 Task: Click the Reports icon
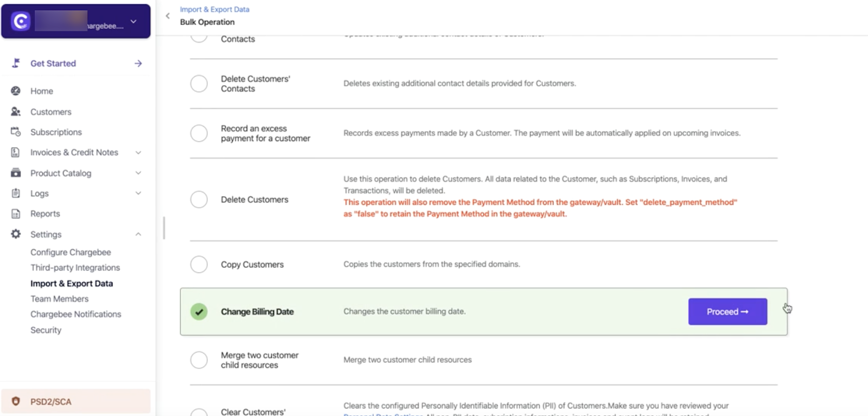(16, 213)
